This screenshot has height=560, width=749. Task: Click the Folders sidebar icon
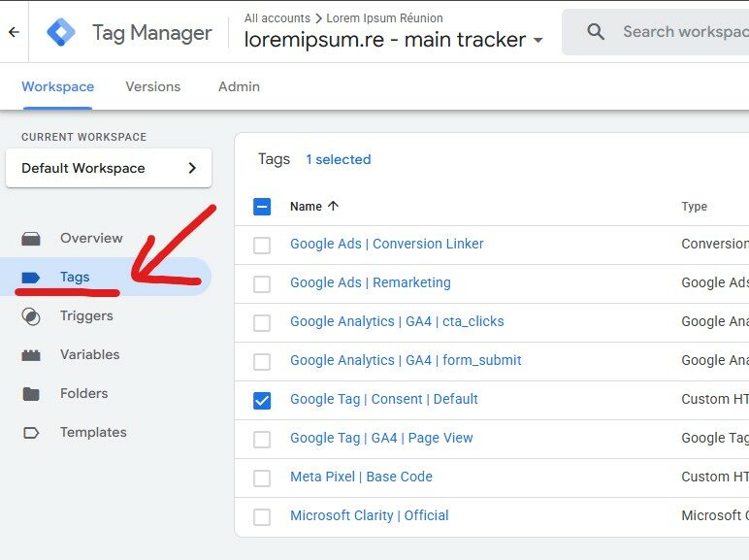tap(31, 394)
